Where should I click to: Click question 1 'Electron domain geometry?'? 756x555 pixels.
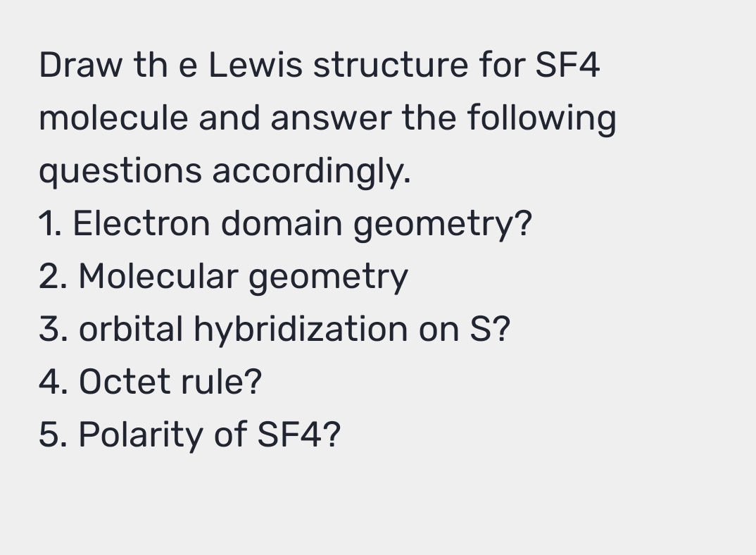pyautogui.click(x=285, y=225)
